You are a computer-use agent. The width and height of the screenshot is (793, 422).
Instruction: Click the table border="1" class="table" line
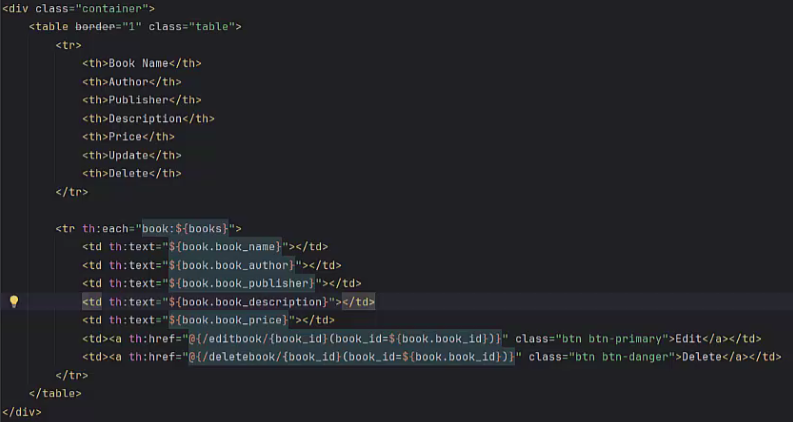135,26
